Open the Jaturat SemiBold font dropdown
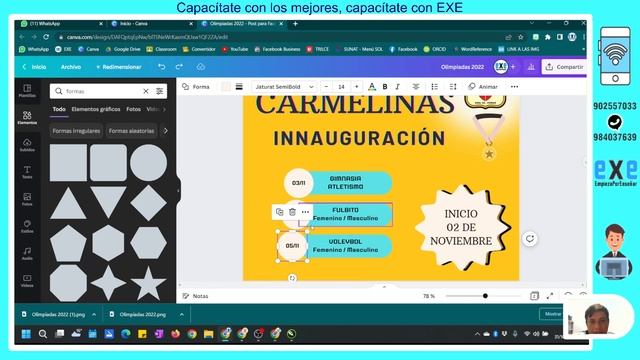 click(x=284, y=87)
